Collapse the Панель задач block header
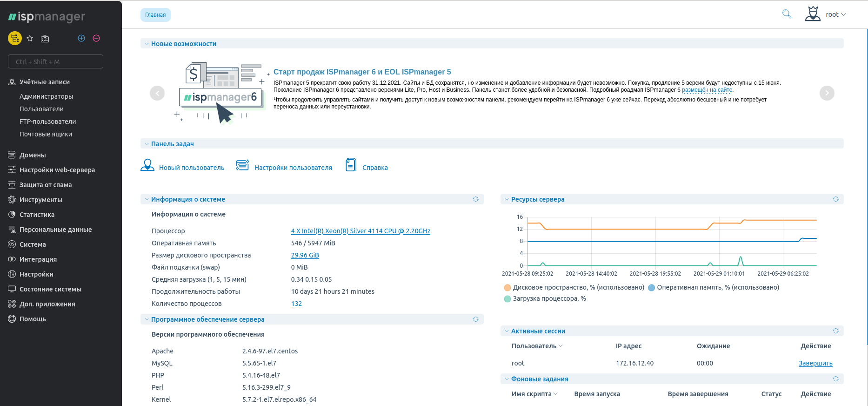Viewport: 868px width, 406px height. [492, 144]
